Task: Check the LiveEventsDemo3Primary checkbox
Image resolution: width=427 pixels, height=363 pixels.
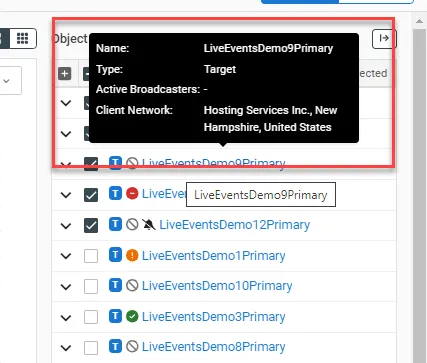Action: [91, 317]
